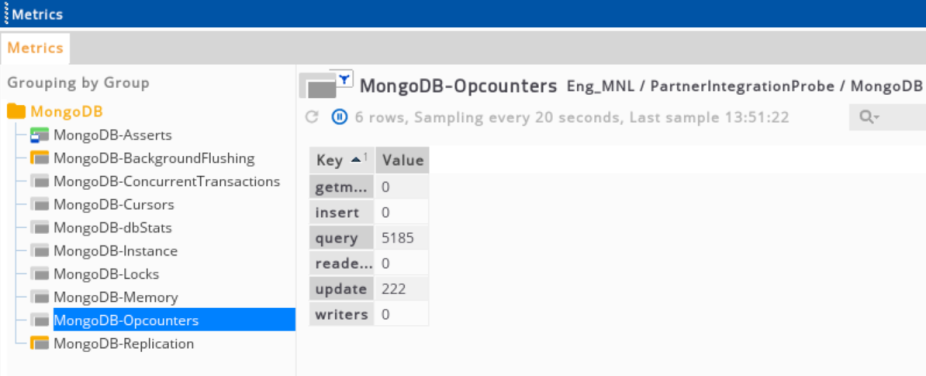The height and width of the screenshot is (376, 926).
Task: Click the MongoDB-Instance dataview icon
Action: tap(40, 251)
